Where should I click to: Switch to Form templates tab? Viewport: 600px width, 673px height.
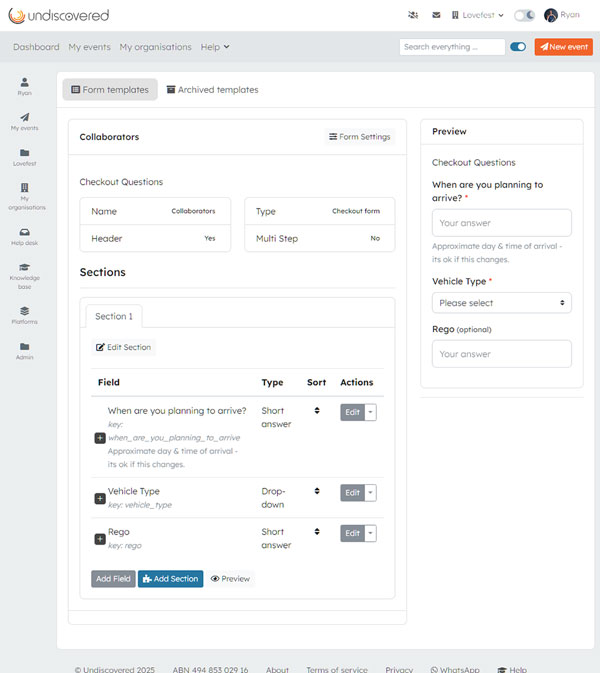[x=110, y=89]
